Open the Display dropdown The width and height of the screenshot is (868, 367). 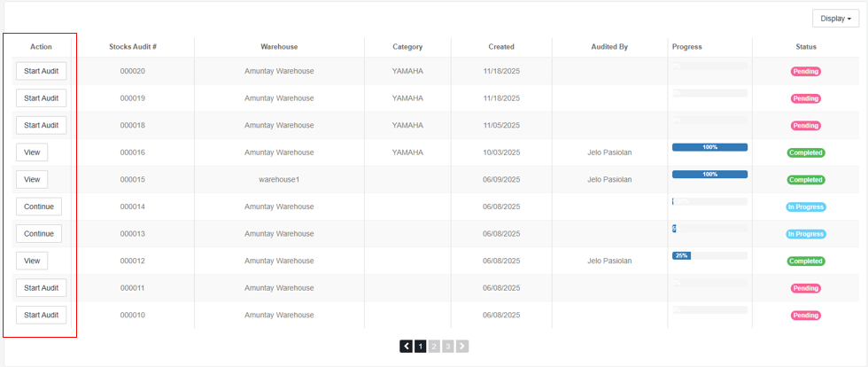[836, 19]
